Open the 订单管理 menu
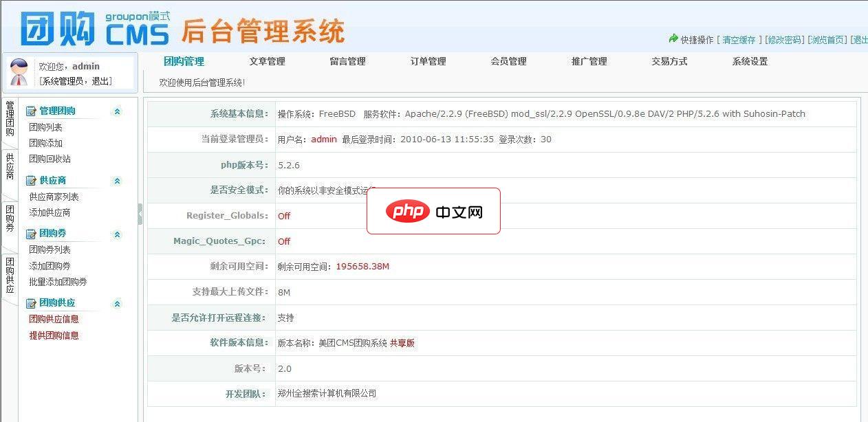Image resolution: width=868 pixels, height=422 pixels. pos(427,60)
